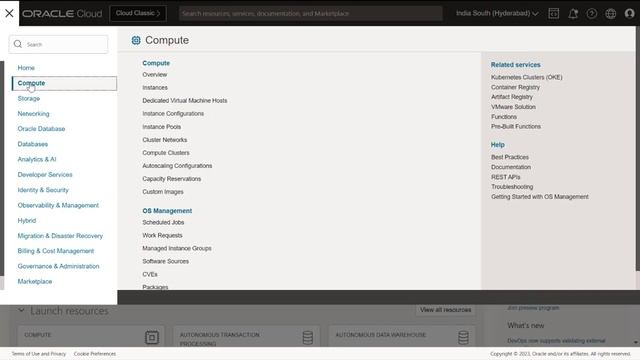Open Custom Images link
The height and width of the screenshot is (360, 640).
(x=163, y=192)
